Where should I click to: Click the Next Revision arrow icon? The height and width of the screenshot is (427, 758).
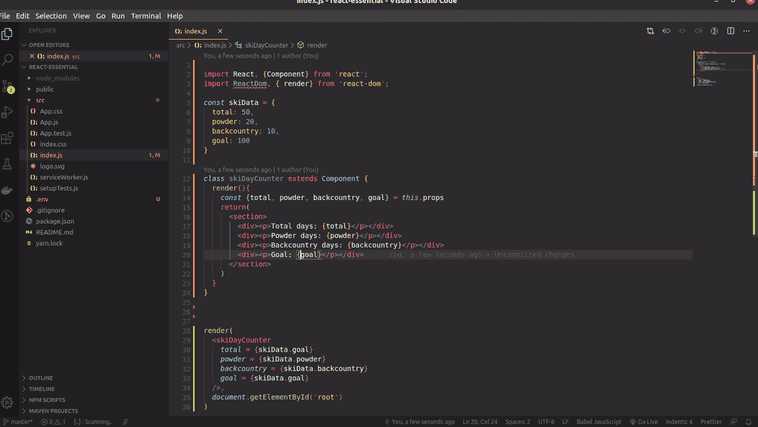click(x=698, y=31)
